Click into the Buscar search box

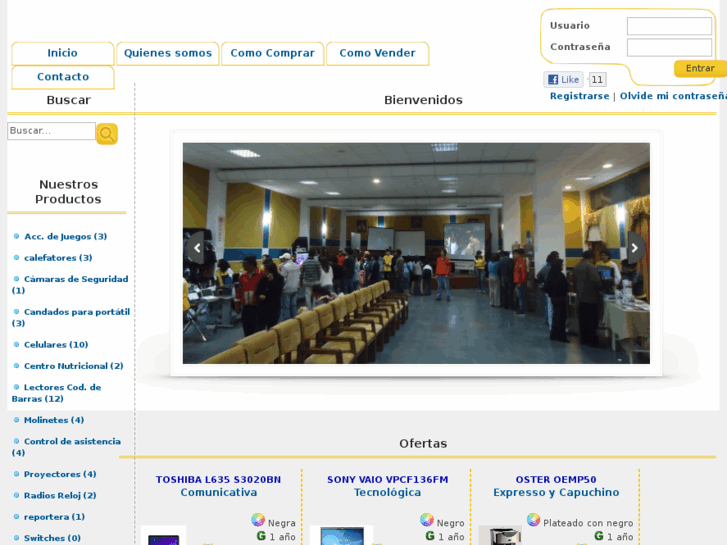(51, 131)
